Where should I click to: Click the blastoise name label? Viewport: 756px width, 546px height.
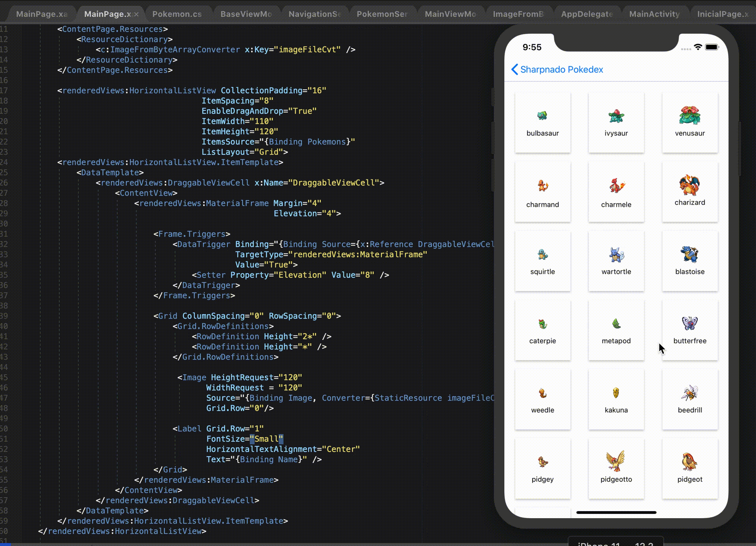(690, 272)
